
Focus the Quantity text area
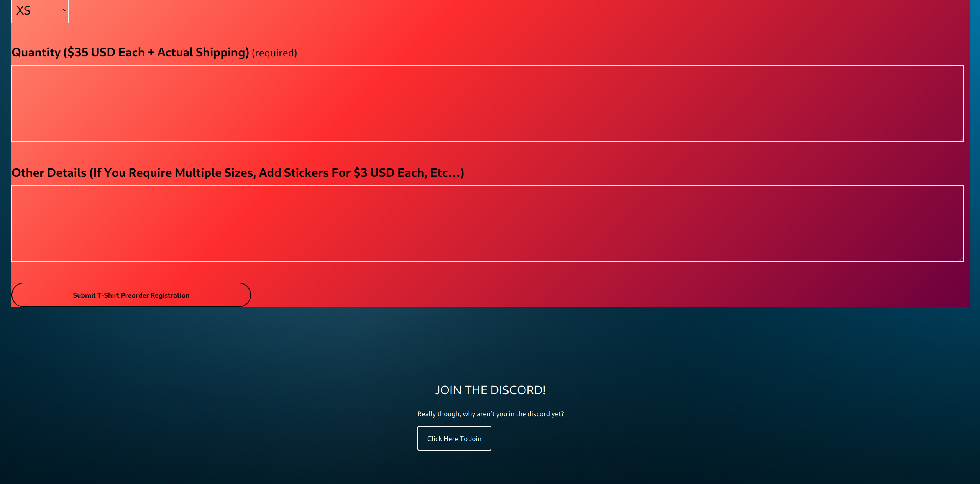pyautogui.click(x=488, y=103)
